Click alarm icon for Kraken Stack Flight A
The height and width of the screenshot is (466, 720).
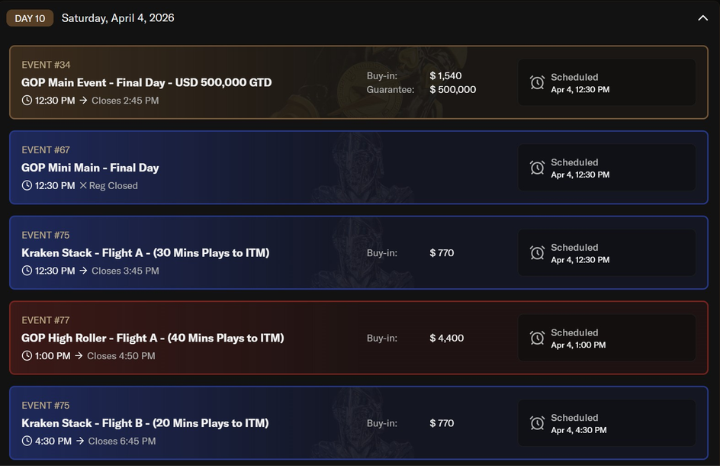point(537,253)
